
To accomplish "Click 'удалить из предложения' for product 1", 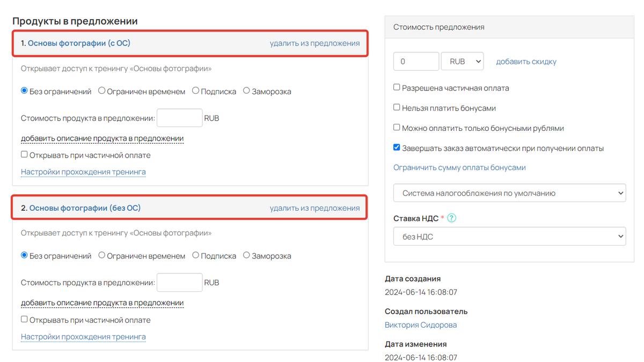I will coord(314,43).
